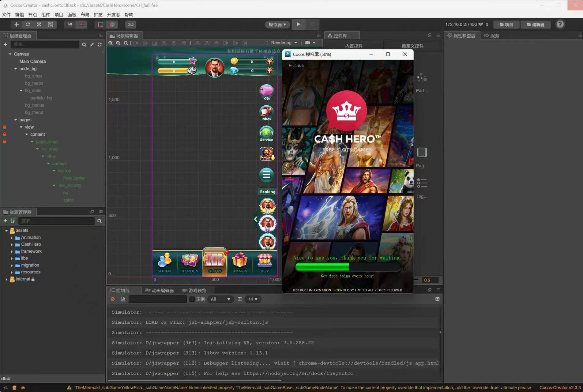Toggle the pivot/center handle mode
This screenshot has height=392, width=583.
pyautogui.click(x=70, y=24)
